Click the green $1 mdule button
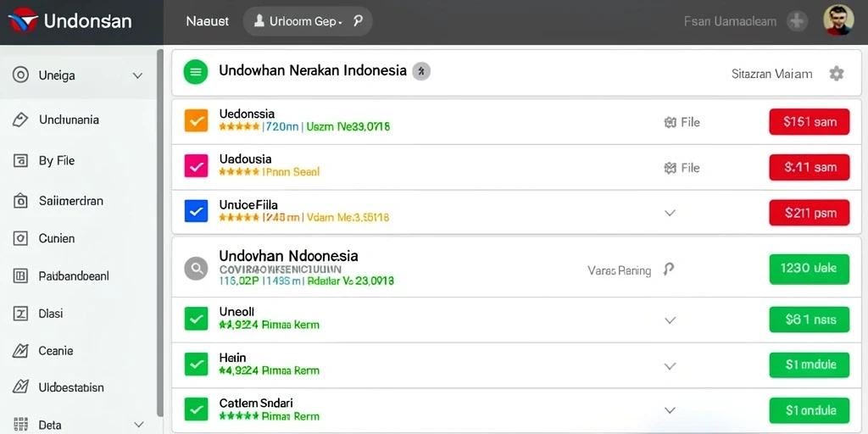The image size is (868, 434). 810,364
